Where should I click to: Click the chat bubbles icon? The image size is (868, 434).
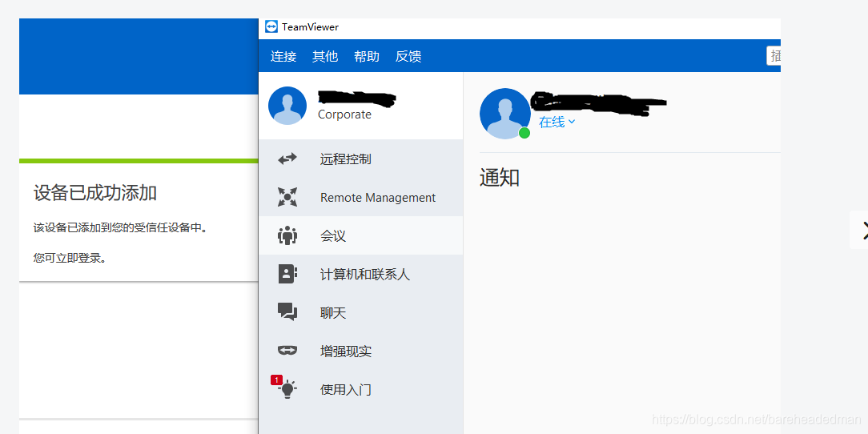click(x=287, y=312)
